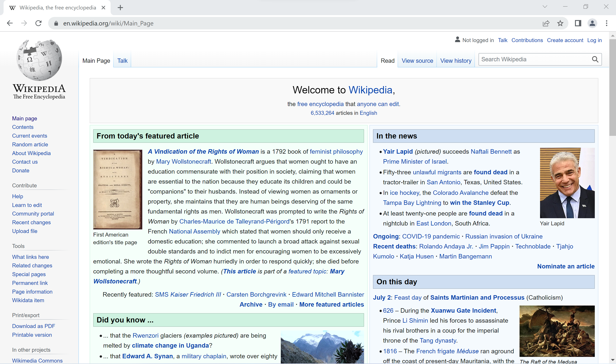Open the View history tab

(456, 61)
